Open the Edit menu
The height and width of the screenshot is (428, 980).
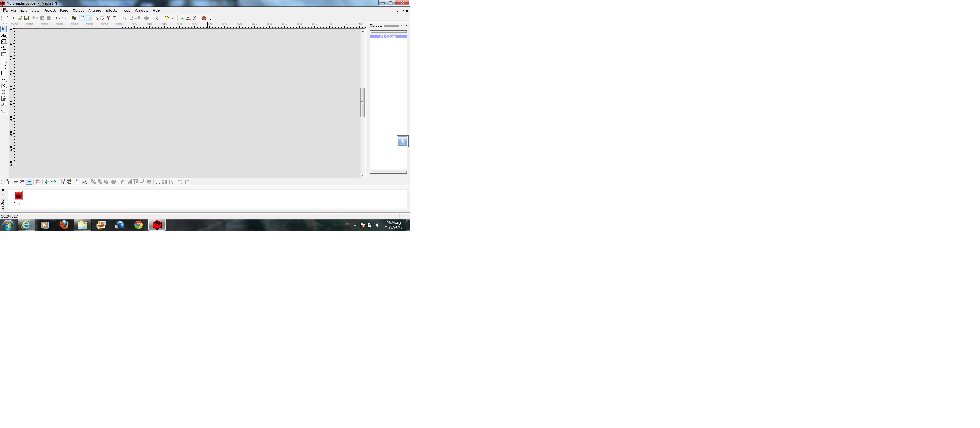tap(24, 10)
